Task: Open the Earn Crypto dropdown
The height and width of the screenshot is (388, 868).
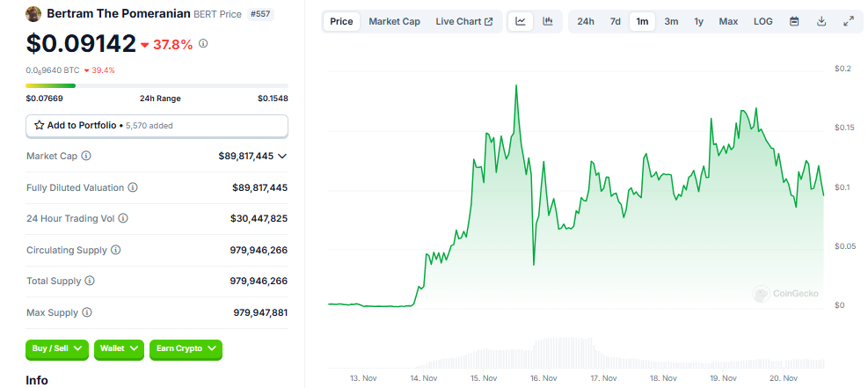Action: [x=186, y=348]
